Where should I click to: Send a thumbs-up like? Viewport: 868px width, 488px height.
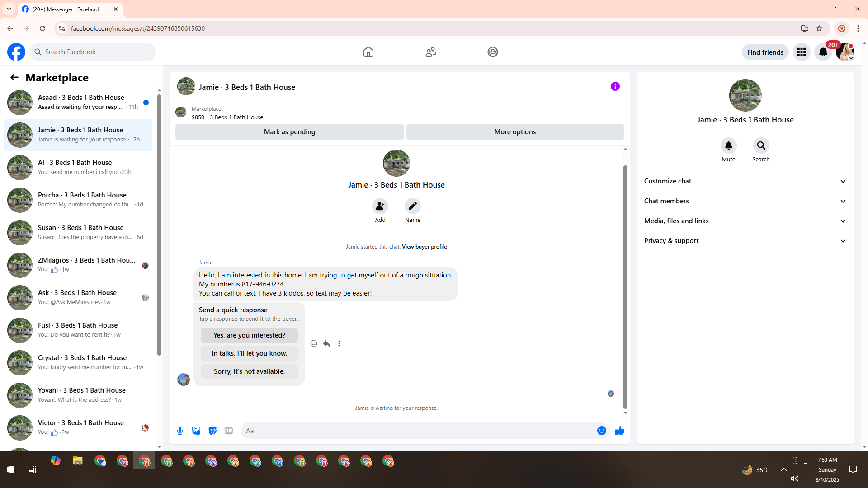(x=619, y=431)
